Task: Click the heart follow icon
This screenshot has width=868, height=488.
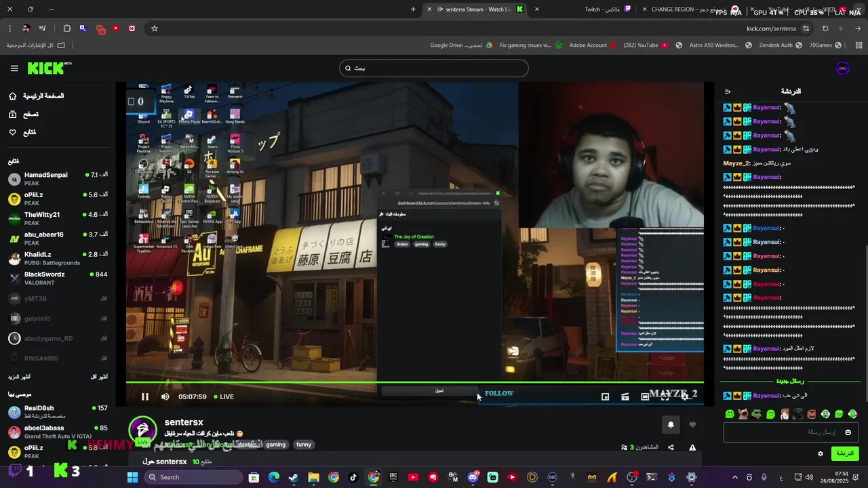Action: coord(692,425)
